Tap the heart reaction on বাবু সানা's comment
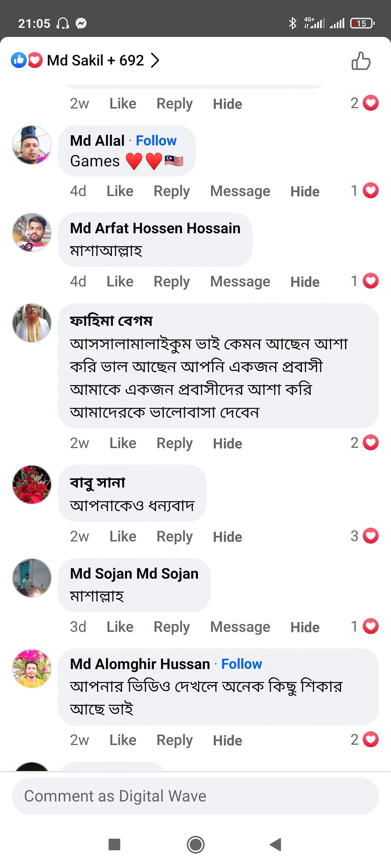 click(370, 536)
